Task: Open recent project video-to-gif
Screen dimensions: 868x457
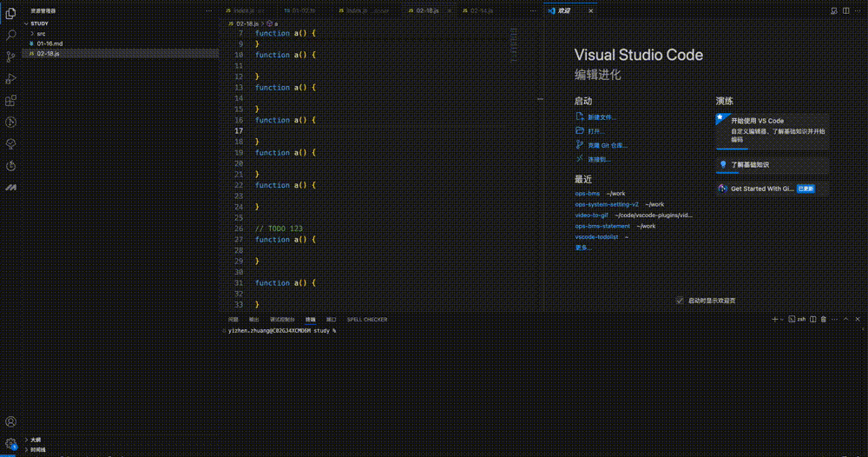Action: (x=591, y=215)
